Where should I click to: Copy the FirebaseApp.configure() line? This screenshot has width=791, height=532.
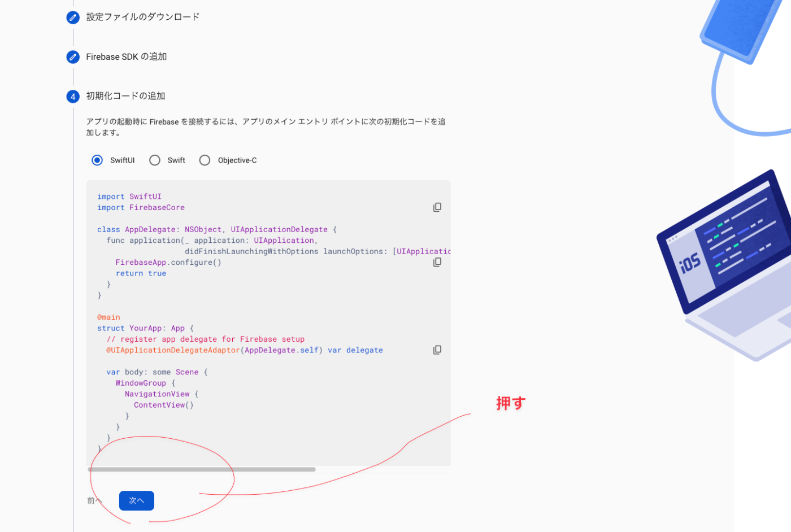437,262
